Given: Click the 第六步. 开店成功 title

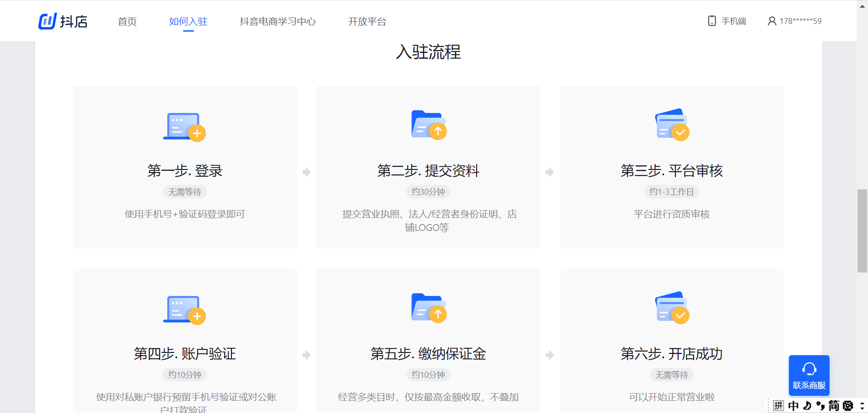Looking at the screenshot, I should 672,353.
